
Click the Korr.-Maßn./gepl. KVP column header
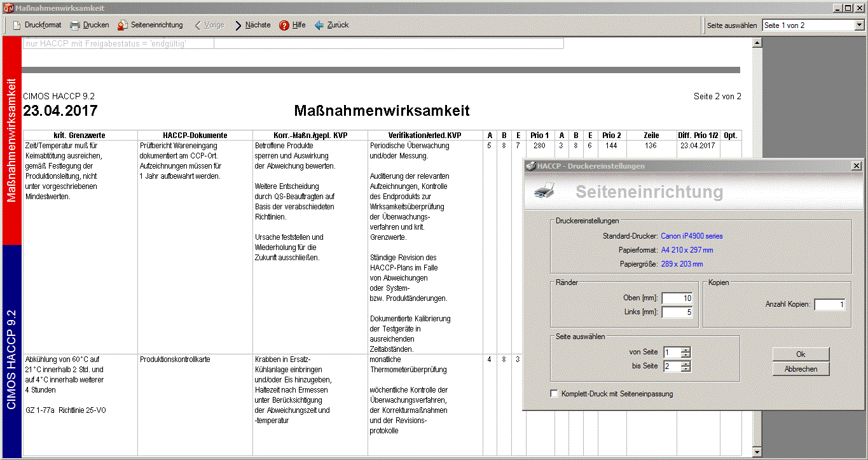tap(310, 136)
